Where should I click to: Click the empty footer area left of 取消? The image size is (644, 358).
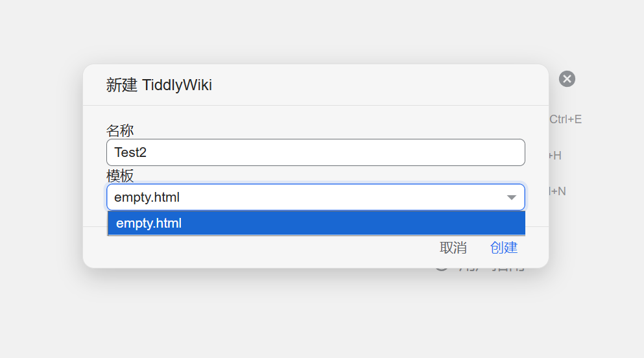click(259, 248)
